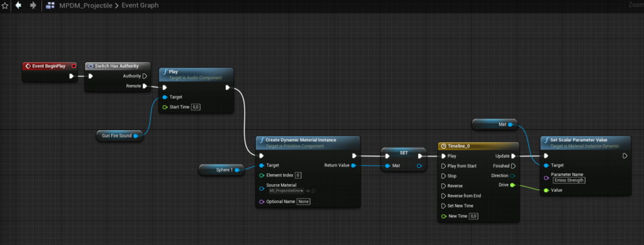Go back with the left arrow button
The width and height of the screenshot is (644, 245).
point(18,5)
